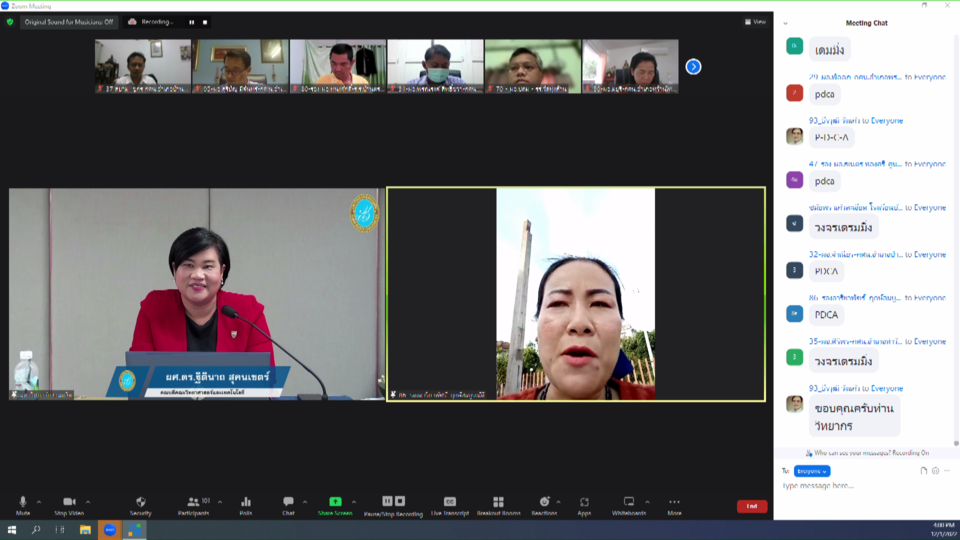The width and height of the screenshot is (960, 540).
Task: Click the chat message input field
Action: [x=866, y=486]
